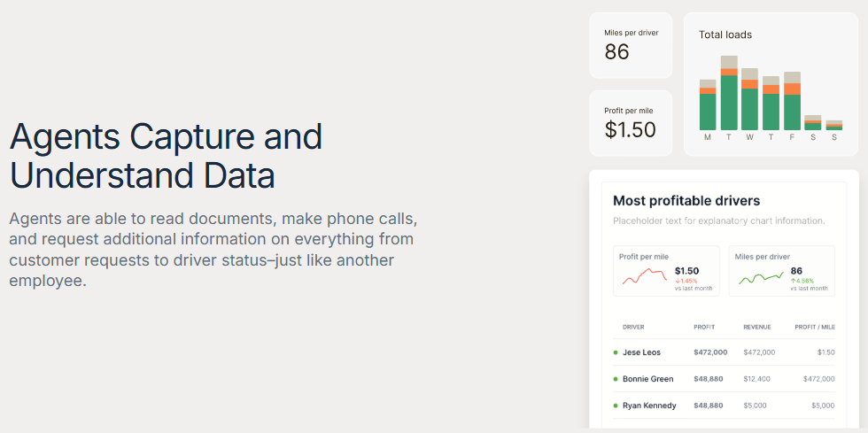Screen dimensions: 868x433
Task: Click the red Profit per mile sparkline
Action: pyautogui.click(x=643, y=277)
